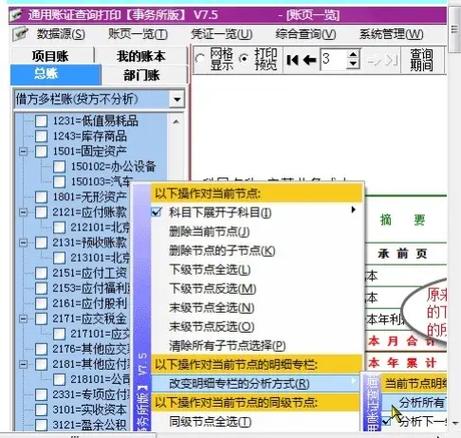461x438 pixels.
Task: Click window vertical scrollbar thumb at top right
Action: click(454, 29)
